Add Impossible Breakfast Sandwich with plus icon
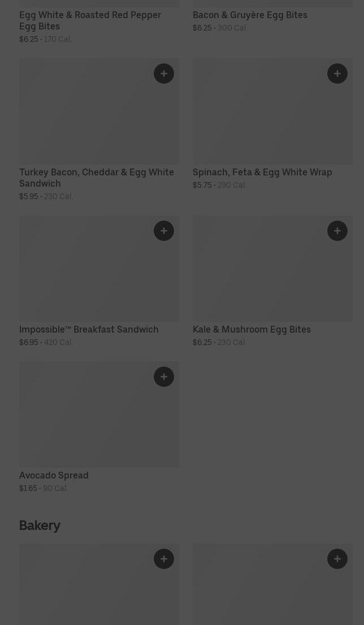This screenshot has width=364, height=625. pos(164,231)
